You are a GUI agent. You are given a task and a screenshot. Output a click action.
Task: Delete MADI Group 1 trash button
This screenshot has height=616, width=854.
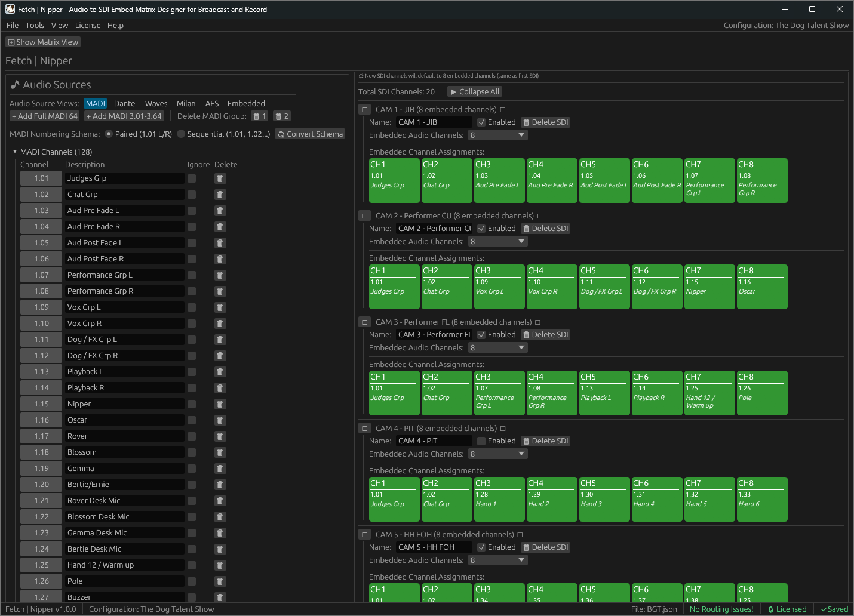259,116
